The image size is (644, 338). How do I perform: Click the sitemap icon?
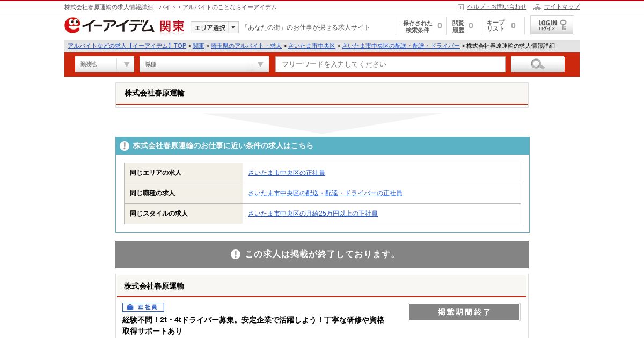pyautogui.click(x=537, y=7)
